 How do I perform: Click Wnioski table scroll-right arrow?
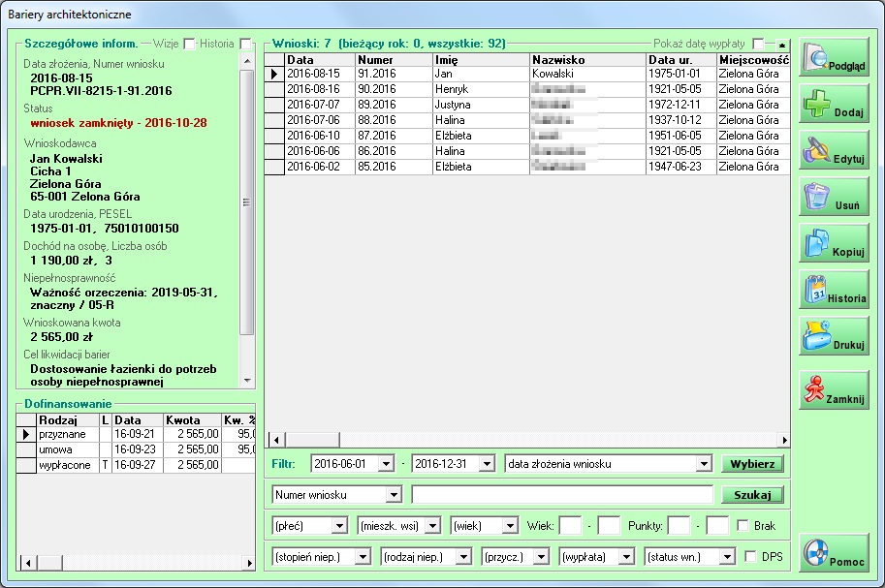pyautogui.click(x=783, y=440)
